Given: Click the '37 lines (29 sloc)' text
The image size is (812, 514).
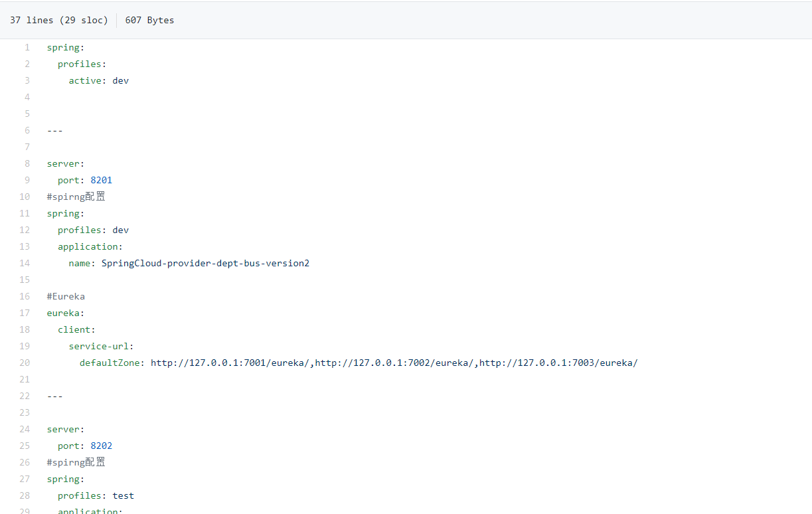Looking at the screenshot, I should click(58, 20).
